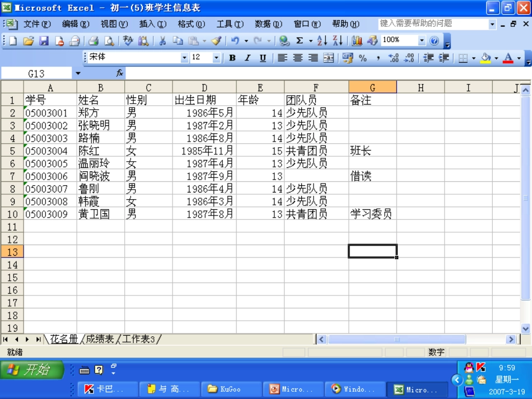Select row 5 header

point(12,151)
